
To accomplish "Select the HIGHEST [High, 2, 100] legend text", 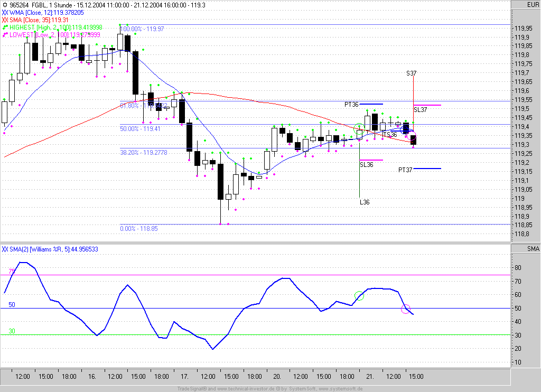I will point(56,27).
